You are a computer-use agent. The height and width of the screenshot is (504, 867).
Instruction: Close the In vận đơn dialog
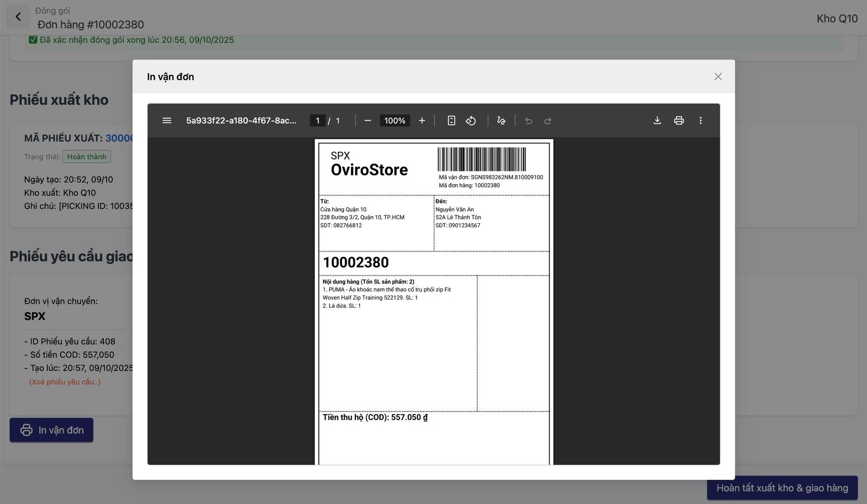(x=718, y=77)
